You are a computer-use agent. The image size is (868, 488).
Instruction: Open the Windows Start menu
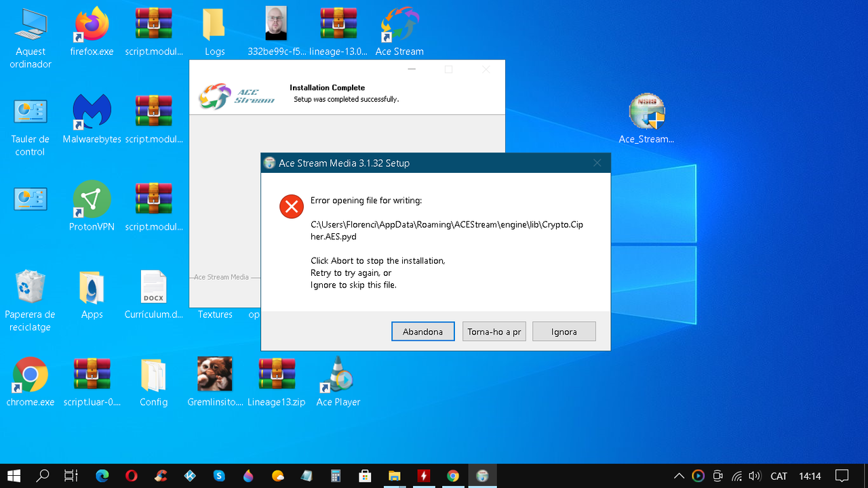point(13,476)
